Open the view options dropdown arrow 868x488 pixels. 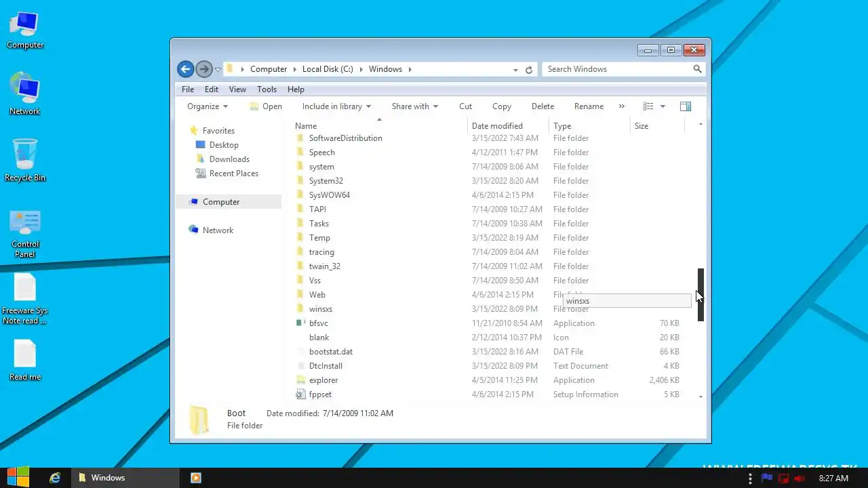pyautogui.click(x=663, y=106)
